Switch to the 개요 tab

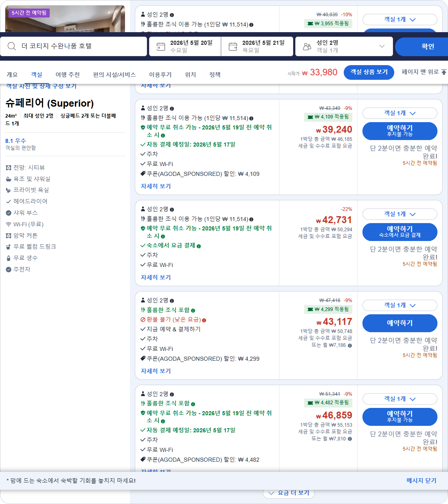(x=12, y=75)
